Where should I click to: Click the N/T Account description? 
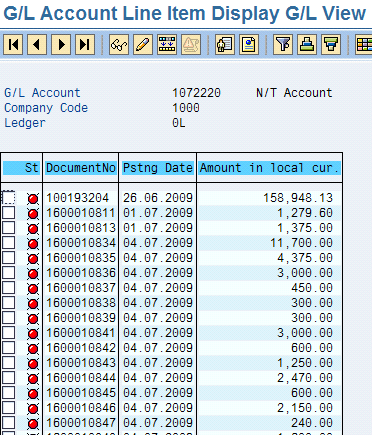click(x=294, y=93)
